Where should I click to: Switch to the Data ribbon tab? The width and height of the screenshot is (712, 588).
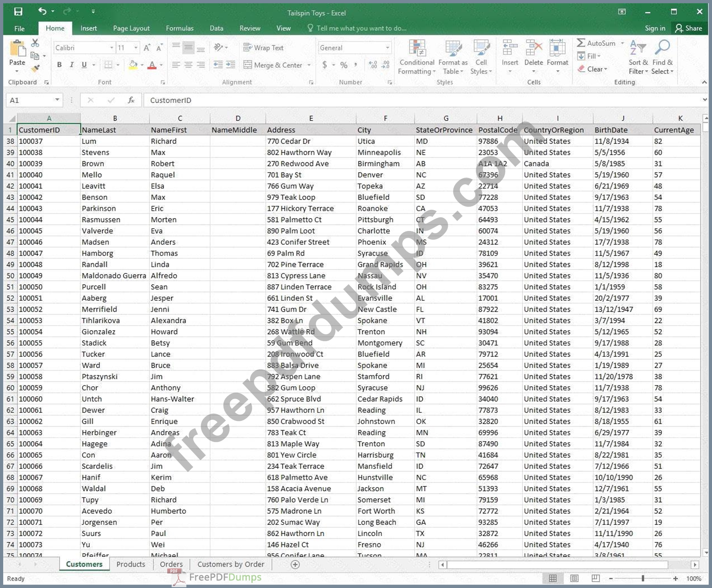(x=216, y=28)
